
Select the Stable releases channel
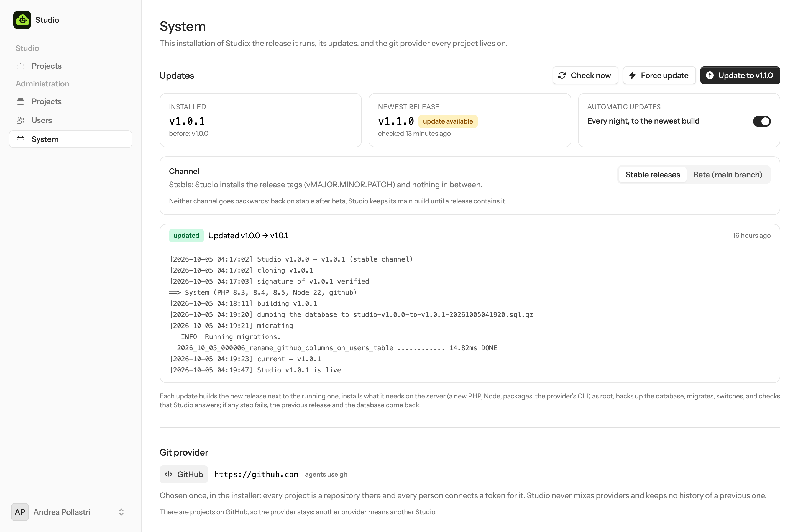pos(653,174)
